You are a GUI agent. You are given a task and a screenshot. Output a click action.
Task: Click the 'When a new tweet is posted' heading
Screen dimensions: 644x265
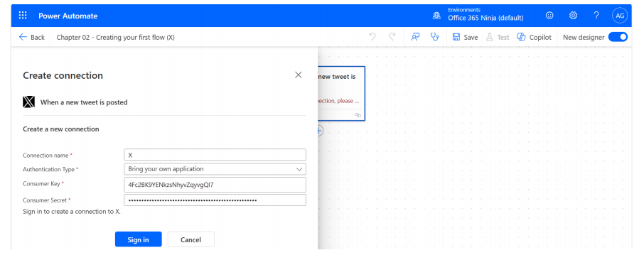coord(84,102)
